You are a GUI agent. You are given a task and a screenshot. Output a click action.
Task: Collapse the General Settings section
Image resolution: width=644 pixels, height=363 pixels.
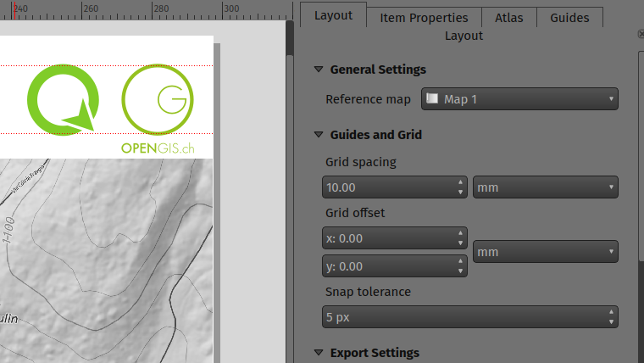tap(319, 70)
